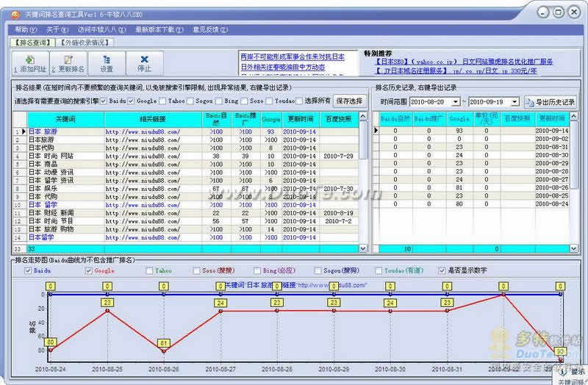Viewport: 588px width, 385px height.
Task: Open the latest version download (最新版本下载) menu
Action: click(159, 29)
